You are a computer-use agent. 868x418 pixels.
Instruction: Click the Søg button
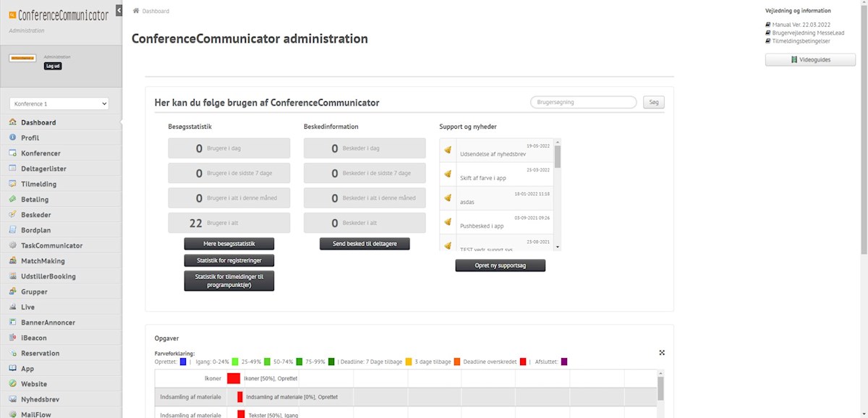coord(654,103)
